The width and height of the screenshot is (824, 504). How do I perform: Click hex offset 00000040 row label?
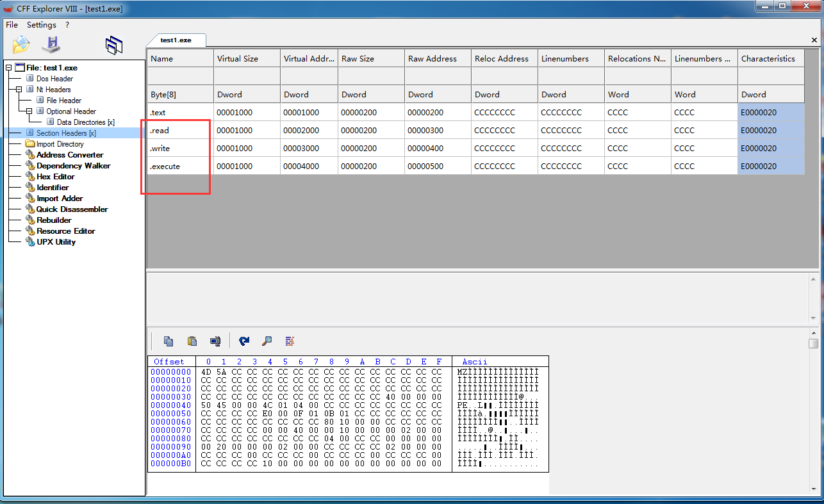point(170,405)
